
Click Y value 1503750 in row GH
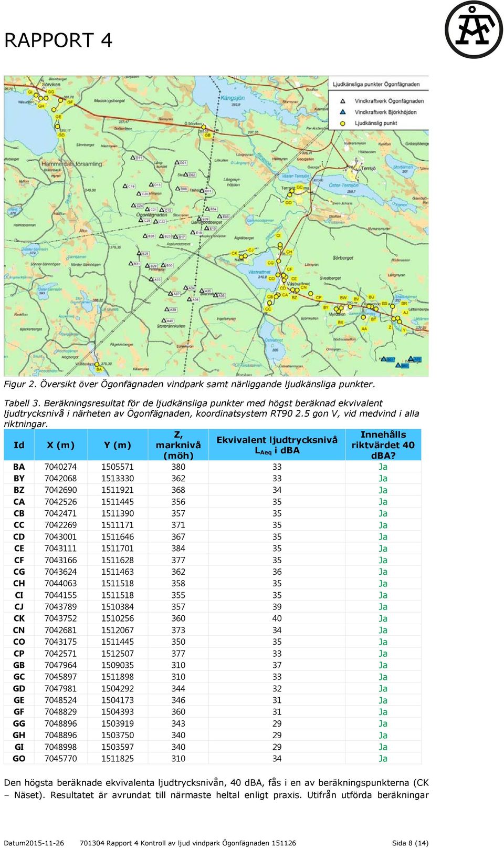[x=118, y=735]
